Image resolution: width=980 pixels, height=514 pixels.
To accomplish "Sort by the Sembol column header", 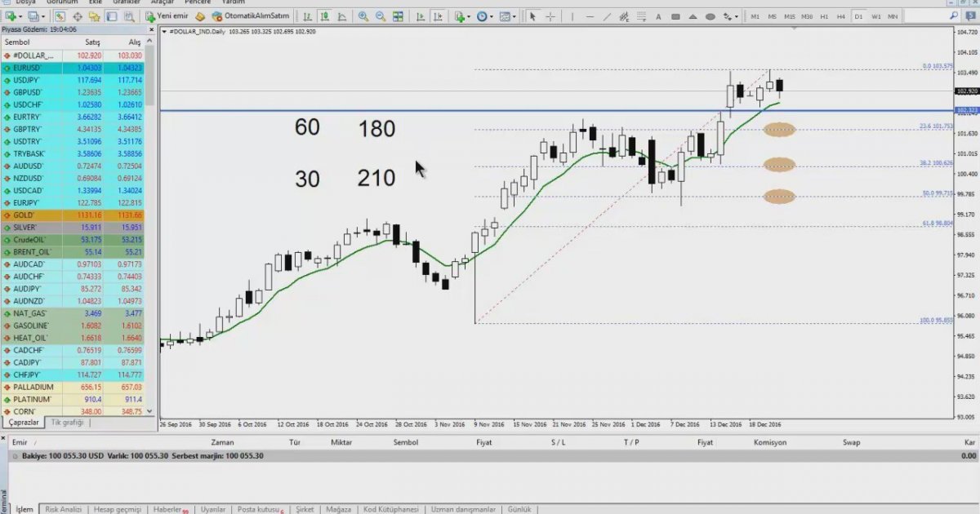I will [x=16, y=42].
